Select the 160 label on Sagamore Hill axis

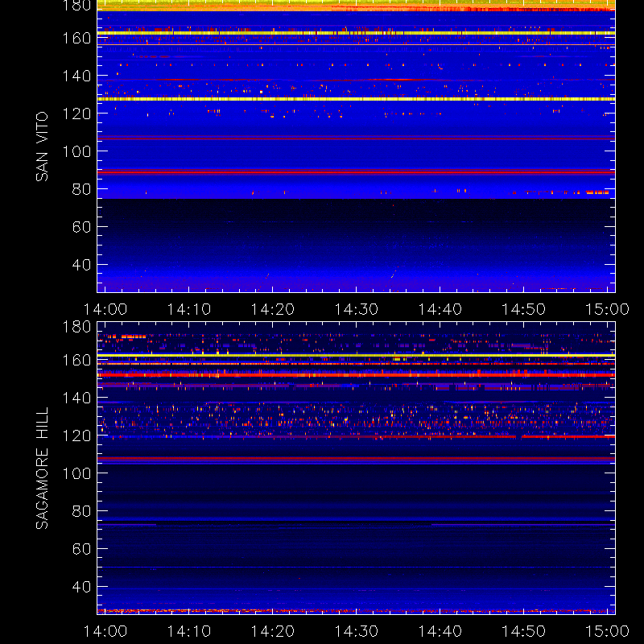point(76,360)
